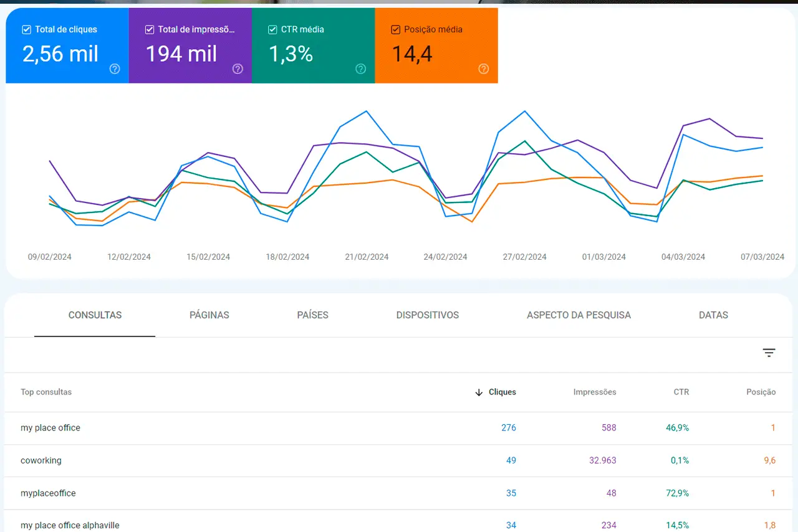Open help icon on CTR média card

[360, 69]
